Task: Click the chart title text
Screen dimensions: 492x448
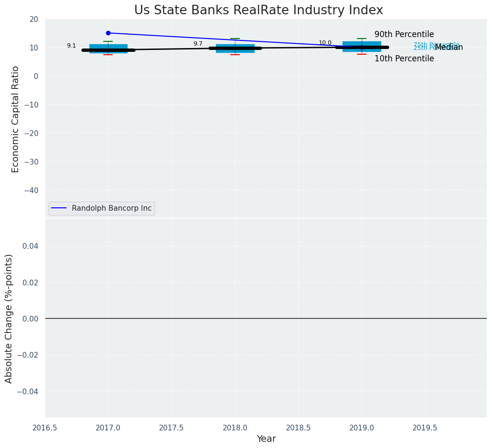Action: 258,10
